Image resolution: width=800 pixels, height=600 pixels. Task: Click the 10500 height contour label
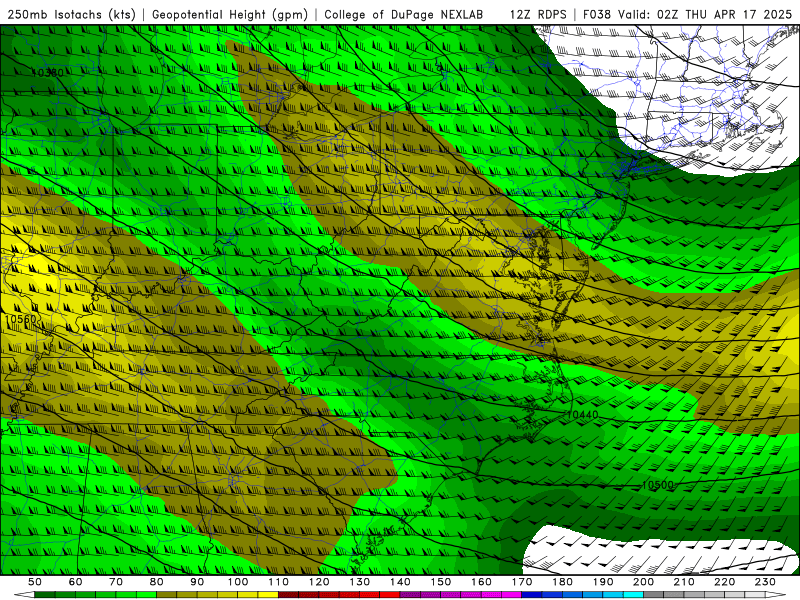point(658,485)
